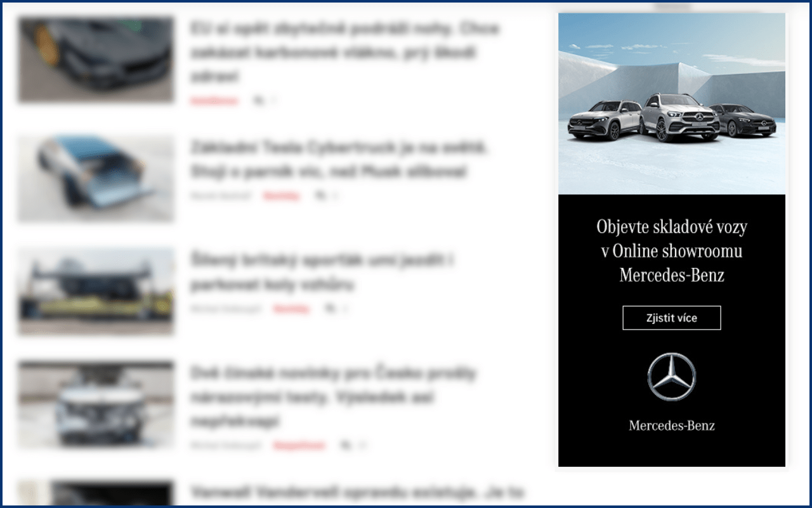Click red category tag under Cybertruck article
812x508 pixels.
pyautogui.click(x=282, y=196)
